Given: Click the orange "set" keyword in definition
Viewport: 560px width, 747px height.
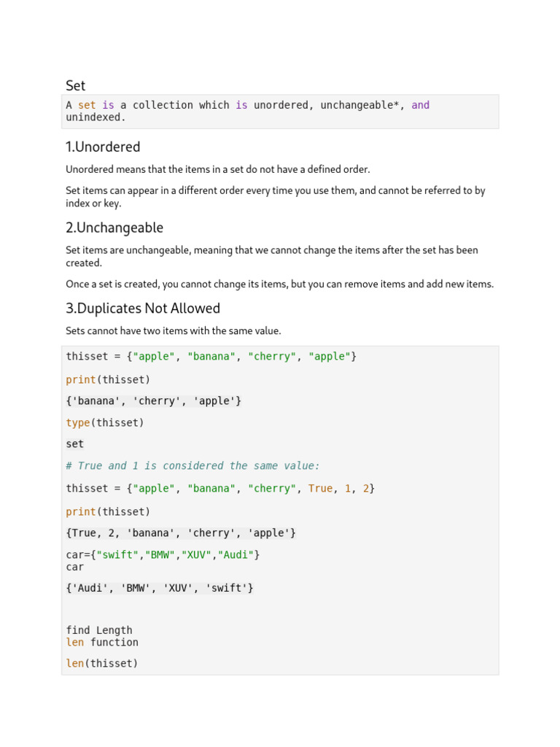Looking at the screenshot, I should 87,105.
